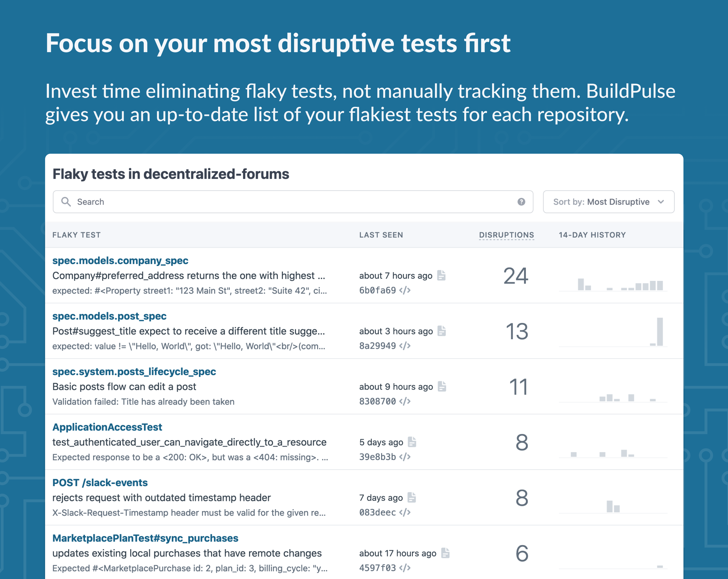Open log file icon for post_spec row
728x579 pixels.
(441, 331)
